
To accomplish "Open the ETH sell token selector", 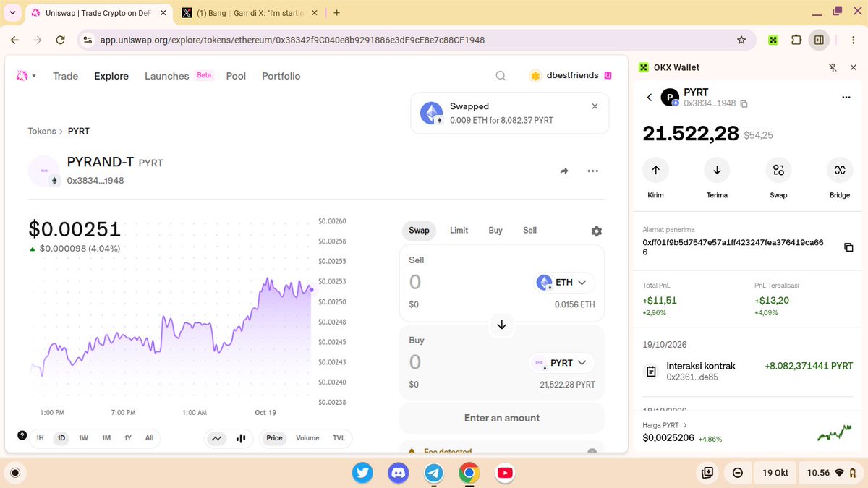I will tap(564, 282).
